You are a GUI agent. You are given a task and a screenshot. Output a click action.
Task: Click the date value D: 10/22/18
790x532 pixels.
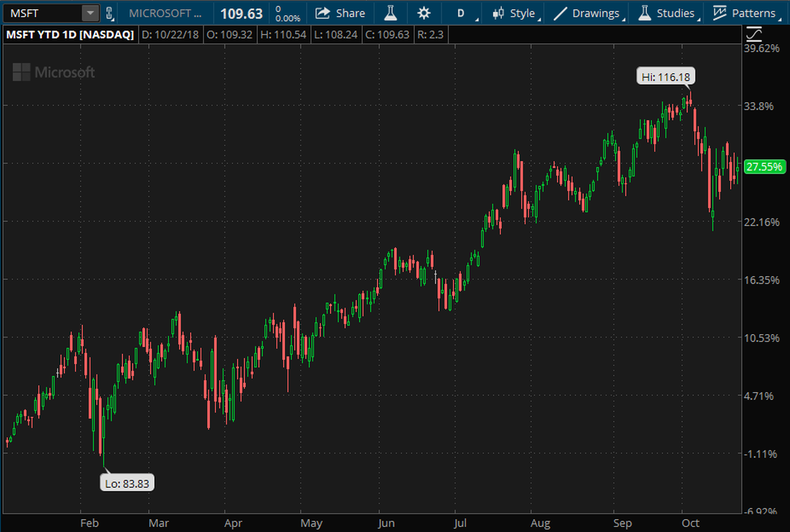(170, 34)
